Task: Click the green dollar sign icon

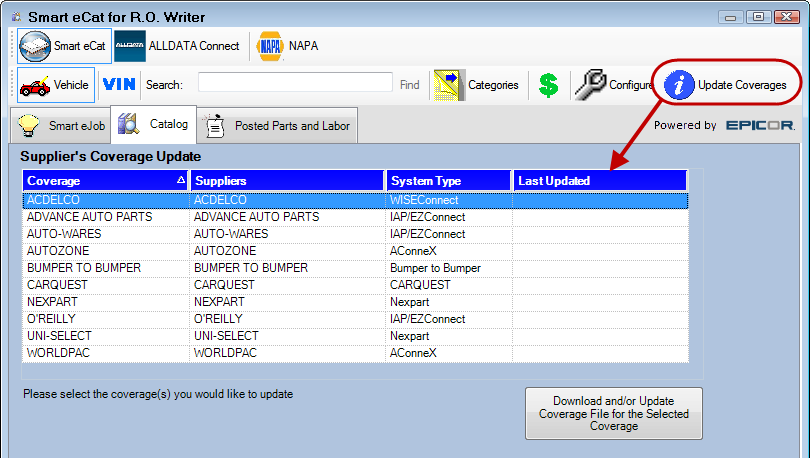Action: coord(548,85)
